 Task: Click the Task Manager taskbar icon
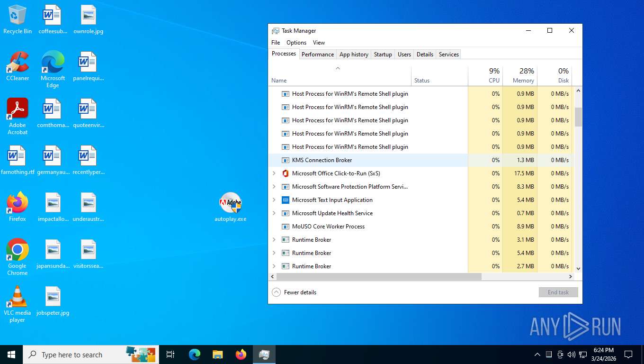tap(264, 355)
